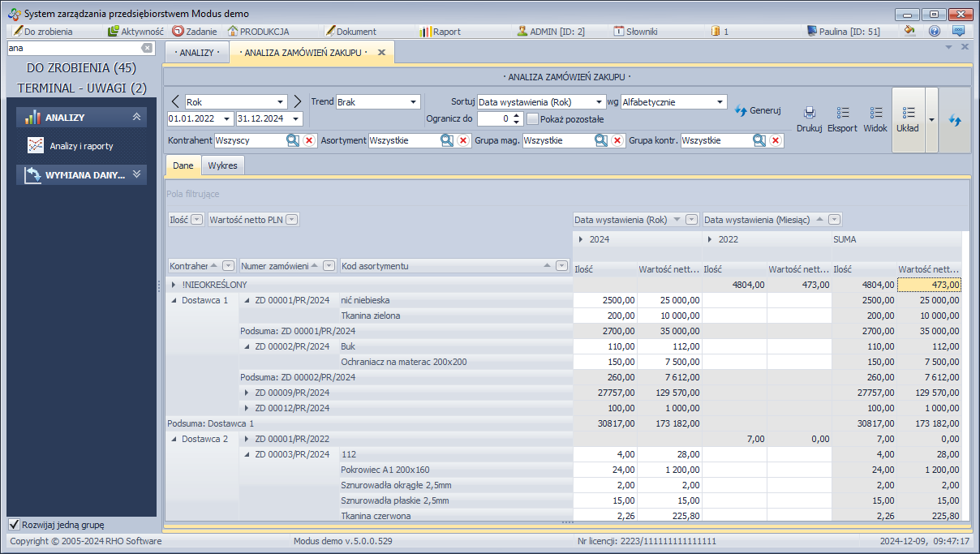Go to previous period with left arrow

tap(176, 101)
